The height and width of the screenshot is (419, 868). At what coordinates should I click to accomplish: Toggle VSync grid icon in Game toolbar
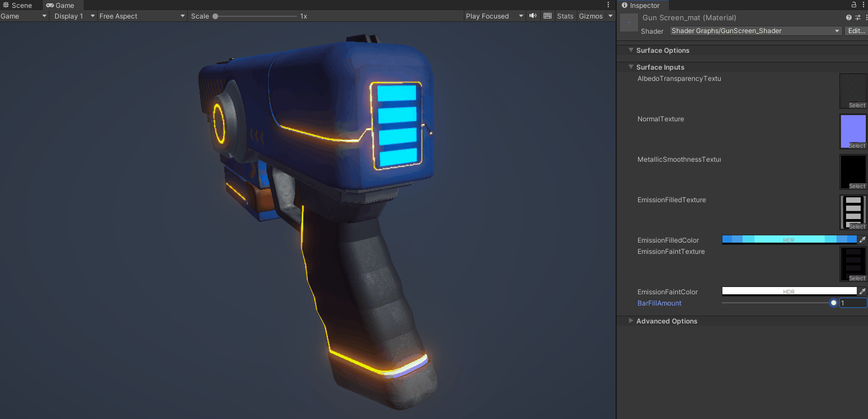(547, 16)
